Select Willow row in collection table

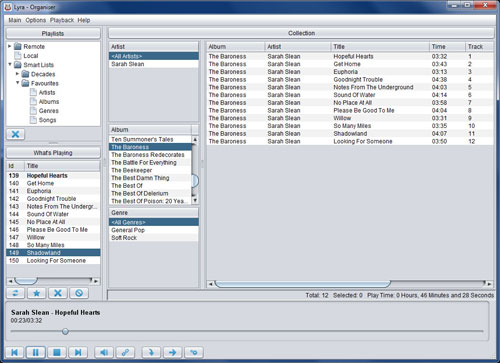click(x=350, y=118)
